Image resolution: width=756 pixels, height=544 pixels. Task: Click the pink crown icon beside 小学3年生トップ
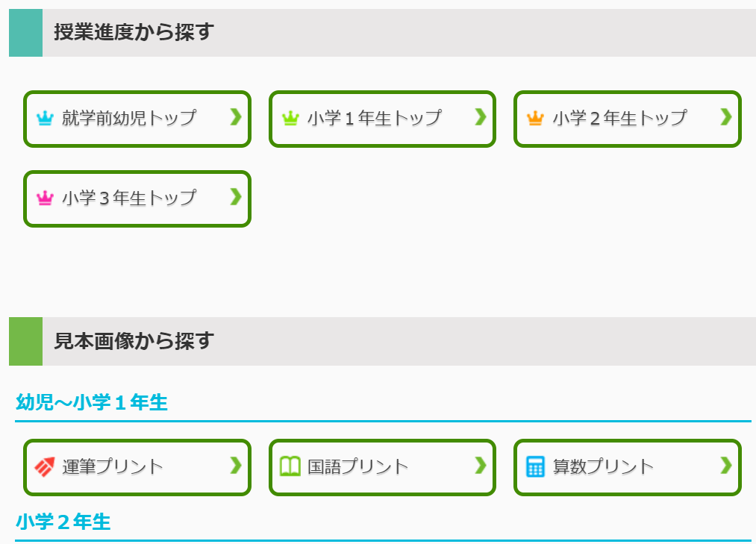click(45, 198)
